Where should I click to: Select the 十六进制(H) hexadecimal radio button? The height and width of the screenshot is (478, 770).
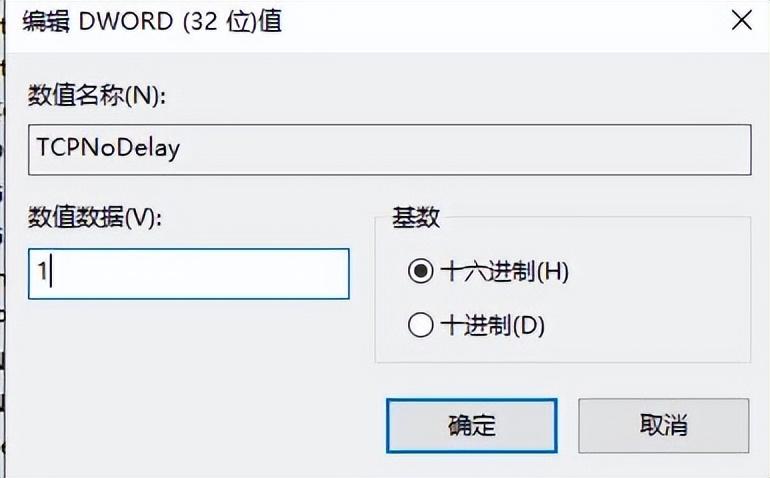[x=421, y=270]
